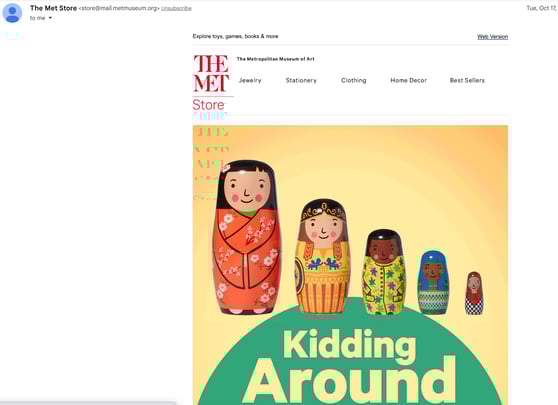
Task: Go to Home Decor category
Action: pos(409,80)
